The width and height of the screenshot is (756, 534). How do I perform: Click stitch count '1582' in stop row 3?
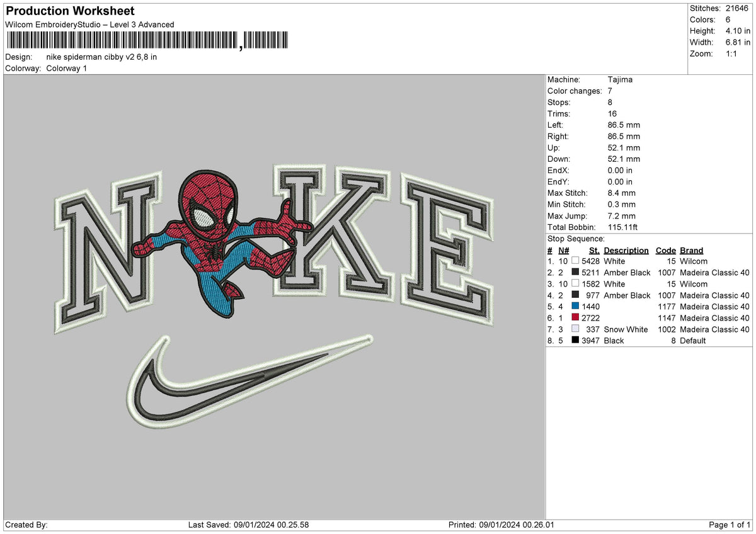click(591, 283)
